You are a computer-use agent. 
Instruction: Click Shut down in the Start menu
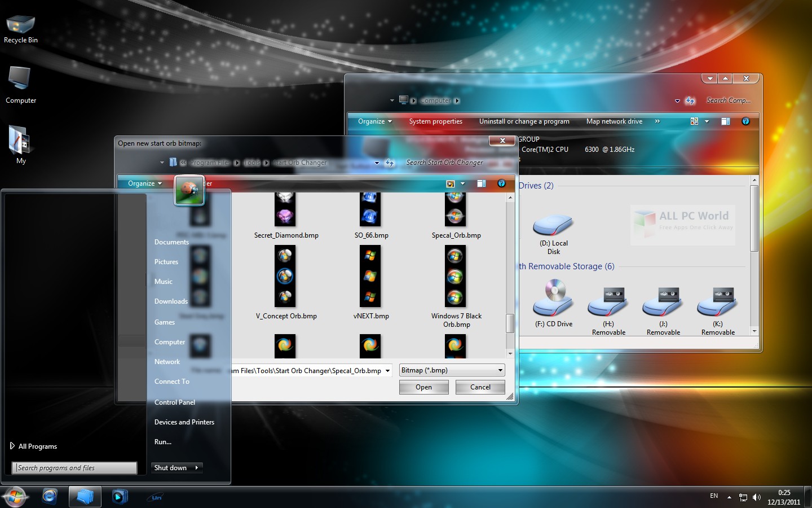(169, 467)
